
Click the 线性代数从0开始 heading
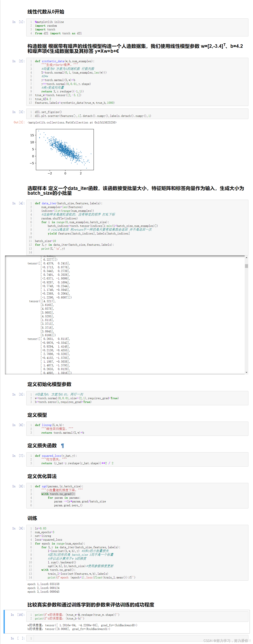pos(46,12)
